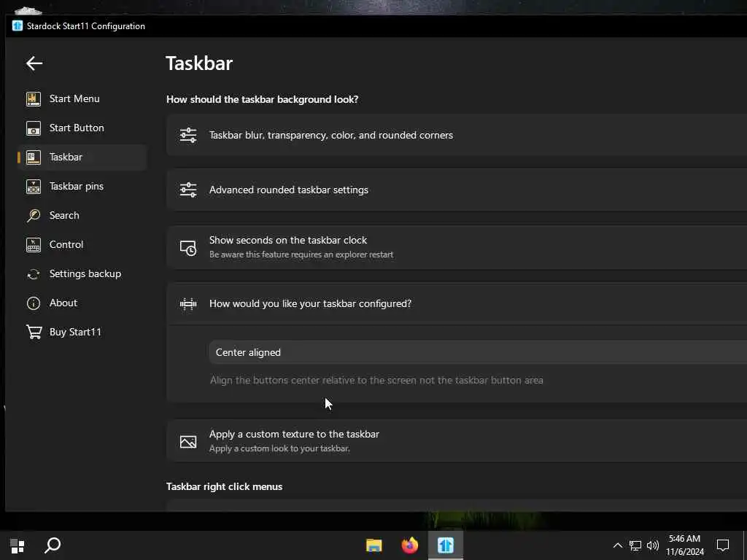Click the Control keyboard sidebar icon

coord(34,245)
